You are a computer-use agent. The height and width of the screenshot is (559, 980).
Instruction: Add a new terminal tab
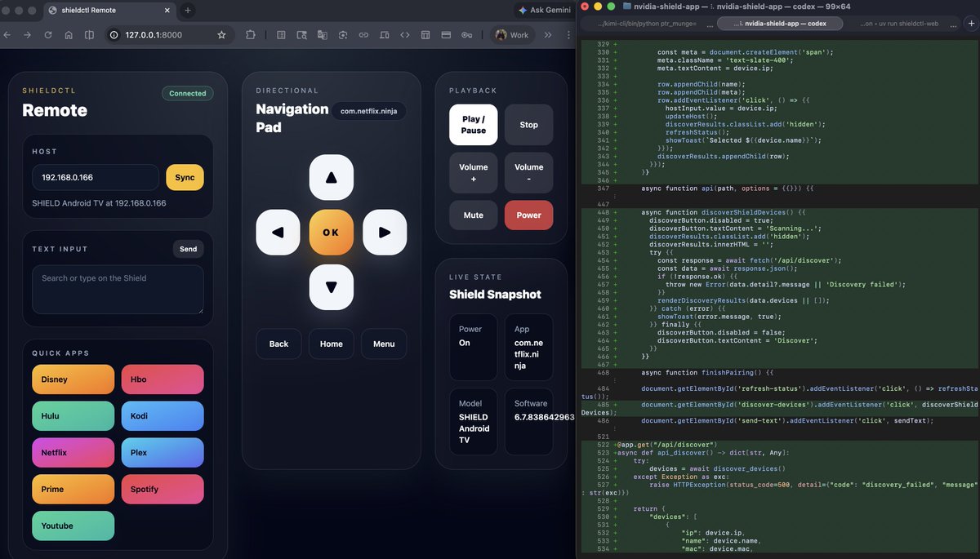972,24
